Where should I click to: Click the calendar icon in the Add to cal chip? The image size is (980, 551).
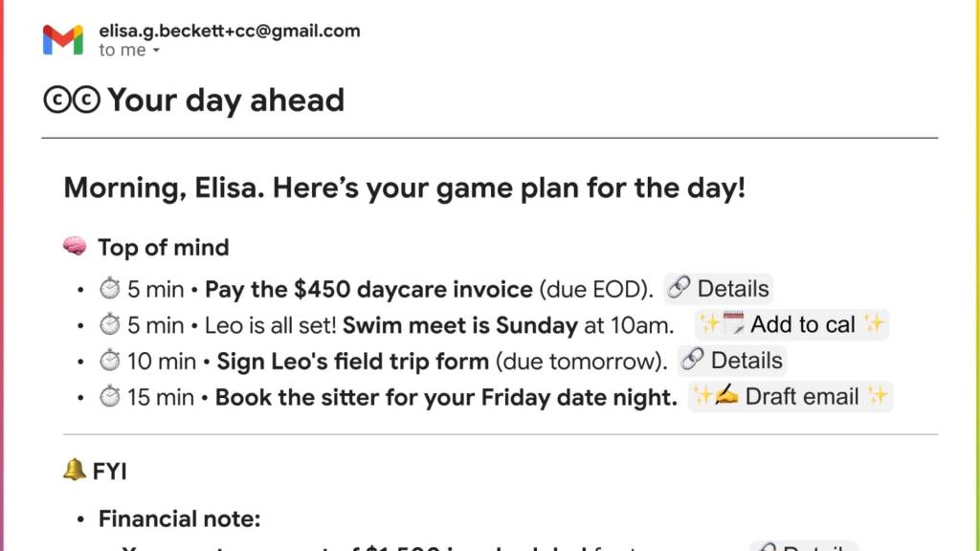733,324
